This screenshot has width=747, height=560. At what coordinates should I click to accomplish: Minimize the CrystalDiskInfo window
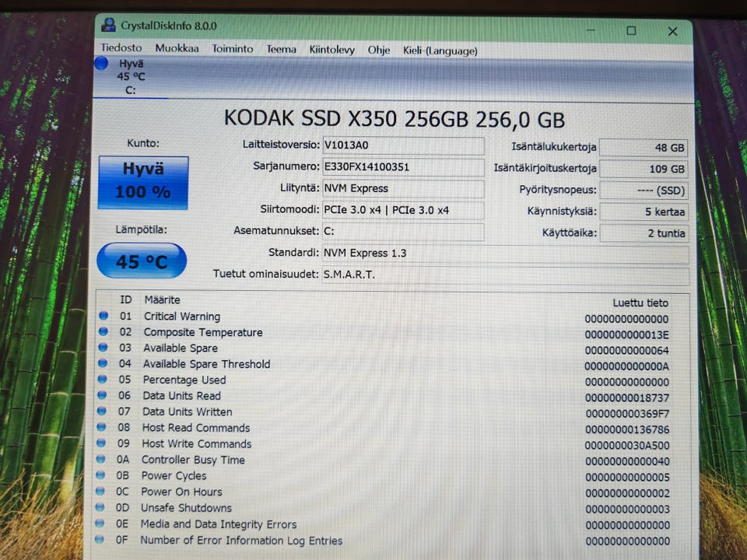click(591, 30)
